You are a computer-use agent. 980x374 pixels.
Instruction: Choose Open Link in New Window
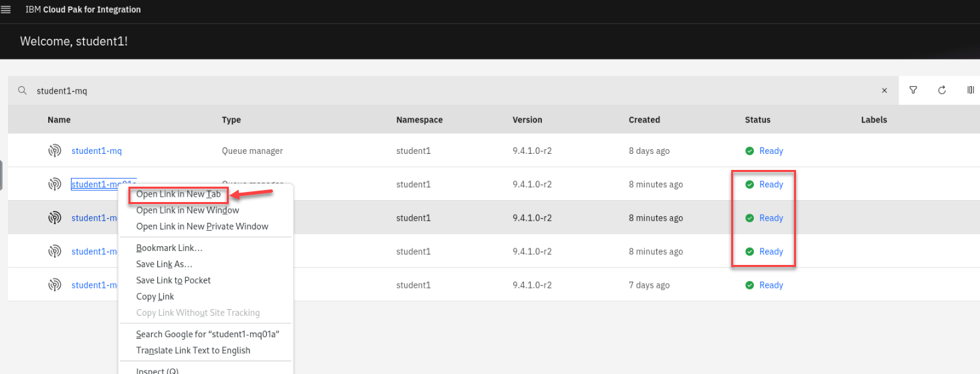click(187, 210)
